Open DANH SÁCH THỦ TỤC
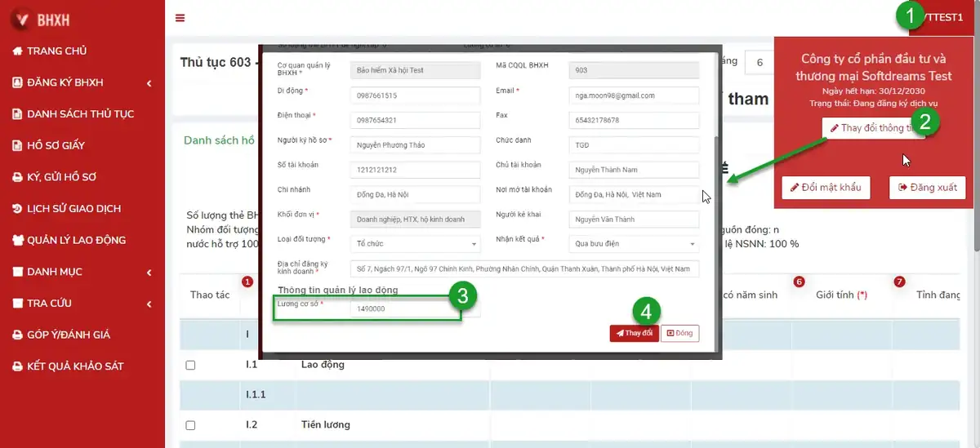Viewport: 980px width, 448px height. tap(80, 113)
